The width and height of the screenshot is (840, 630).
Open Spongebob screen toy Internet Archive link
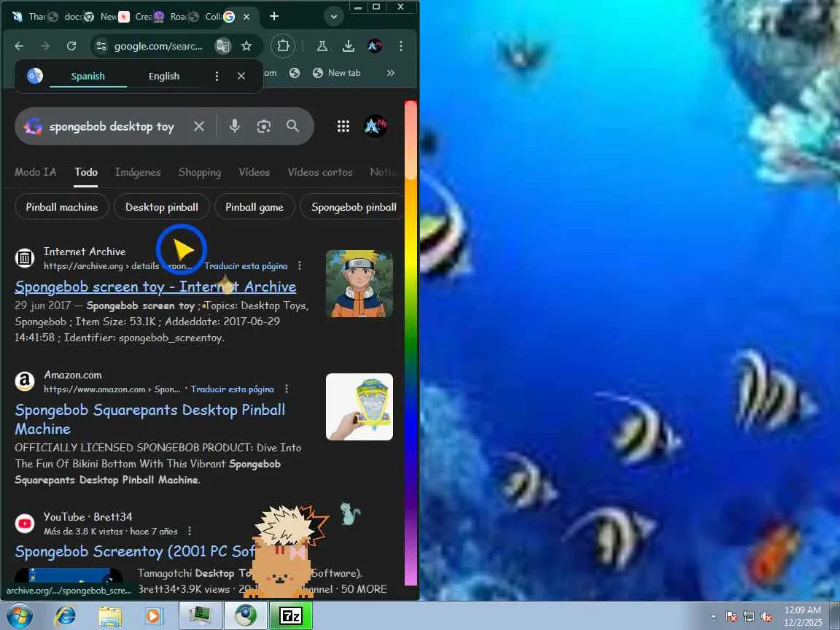coord(155,287)
